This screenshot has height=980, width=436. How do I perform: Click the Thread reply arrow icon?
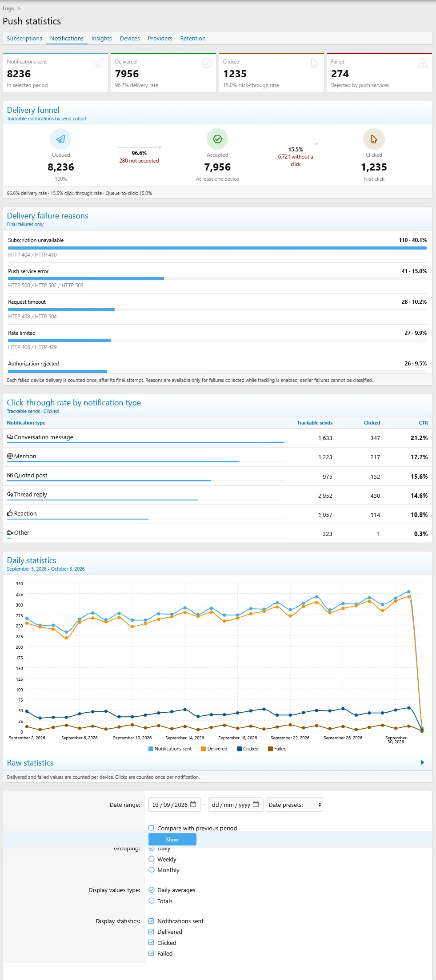(x=10, y=494)
